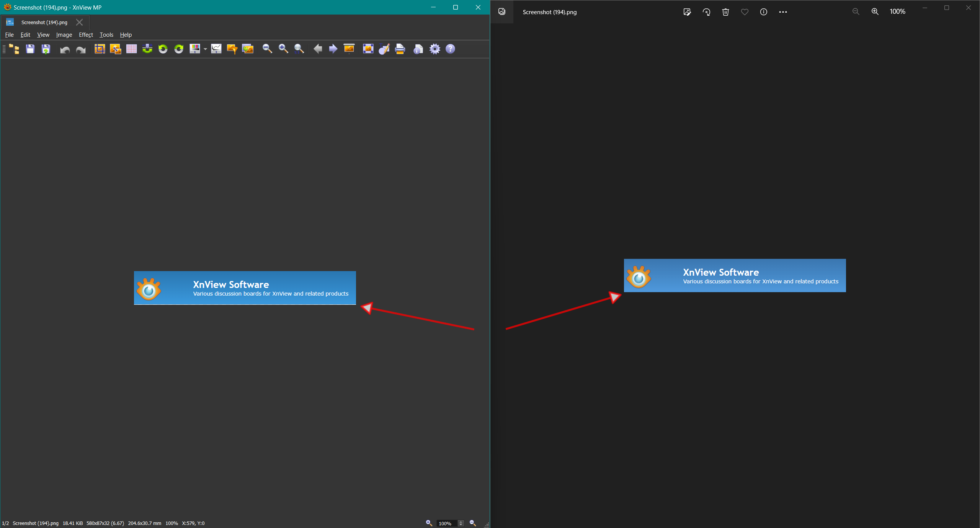This screenshot has width=980, height=528.
Task: Open XnView settings gear icon
Action: point(434,49)
